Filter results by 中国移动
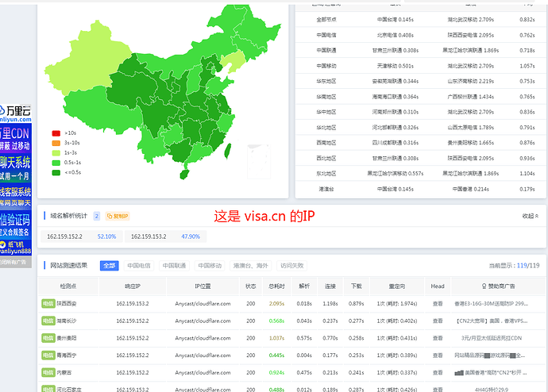Image resolution: width=548 pixels, height=392 pixels. tap(210, 267)
